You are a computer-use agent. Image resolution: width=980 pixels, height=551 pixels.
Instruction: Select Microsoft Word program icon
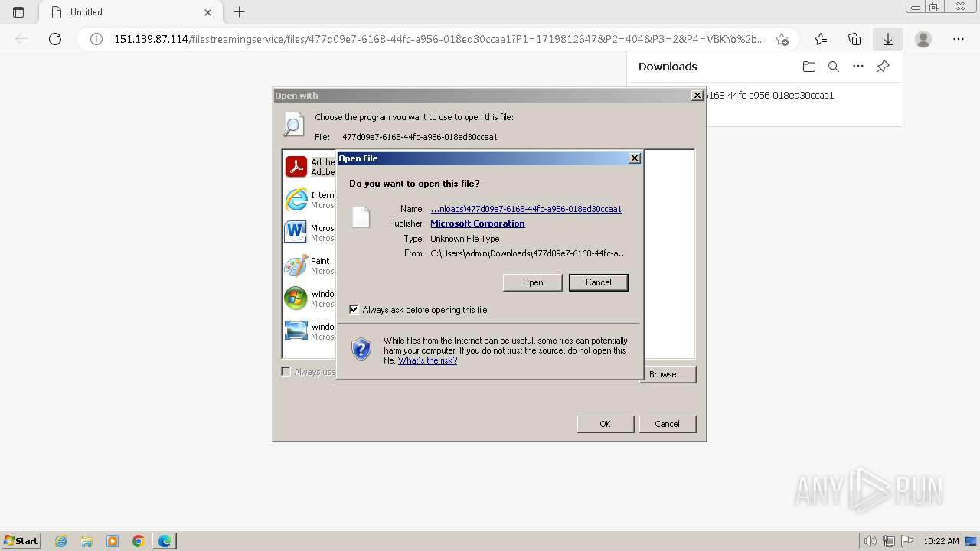click(296, 233)
